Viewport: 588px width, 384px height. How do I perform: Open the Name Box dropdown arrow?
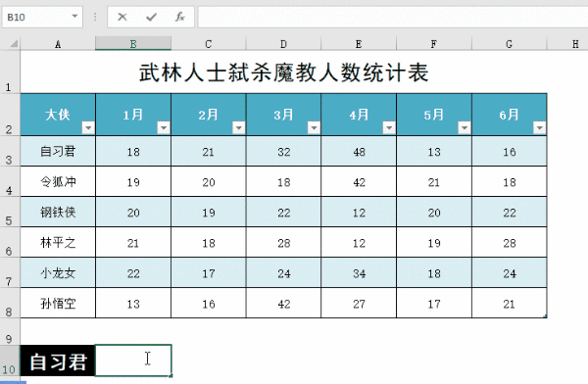pyautogui.click(x=74, y=16)
